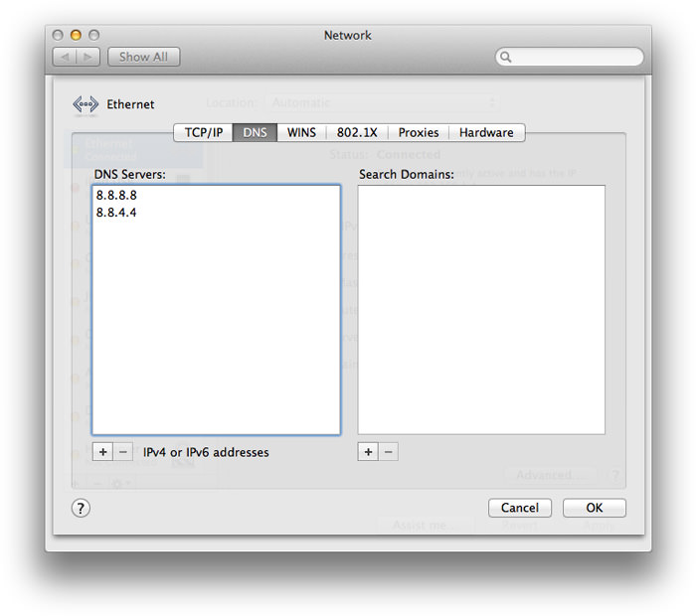This screenshot has width=696, height=616.
Task: Select DNS server 8.8.8.8
Action: click(x=216, y=195)
